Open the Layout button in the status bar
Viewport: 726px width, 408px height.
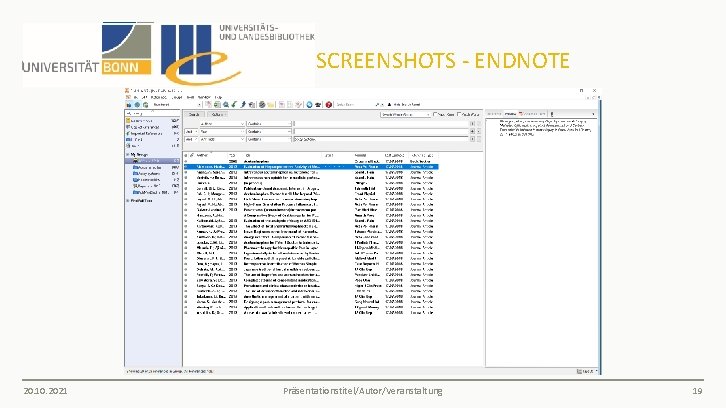click(587, 371)
